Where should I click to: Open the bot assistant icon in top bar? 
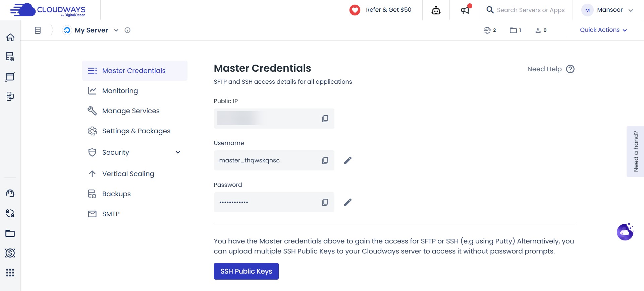coord(436,10)
